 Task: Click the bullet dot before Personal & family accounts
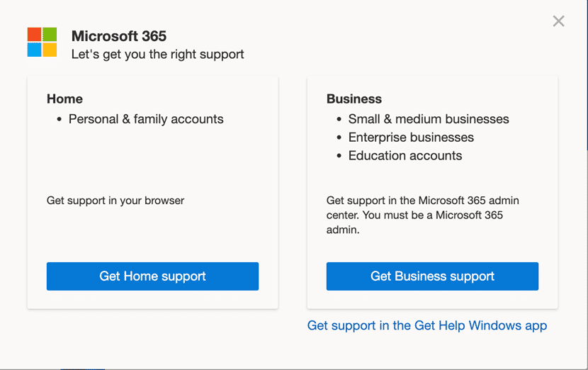click(x=60, y=120)
